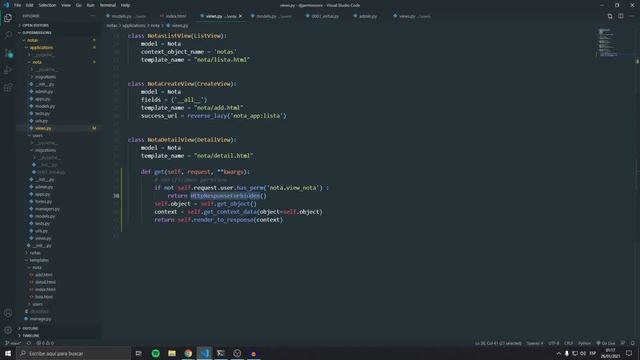Image resolution: width=640 pixels, height=360 pixels.
Task: Click the master branch indicator in status bar
Action: pyautogui.click(x=13, y=343)
